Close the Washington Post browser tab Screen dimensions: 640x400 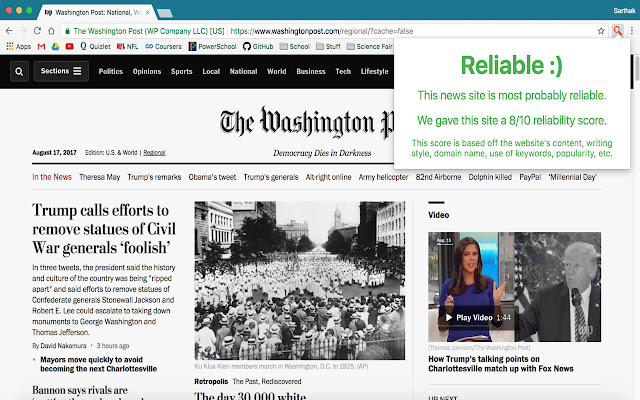click(x=148, y=12)
